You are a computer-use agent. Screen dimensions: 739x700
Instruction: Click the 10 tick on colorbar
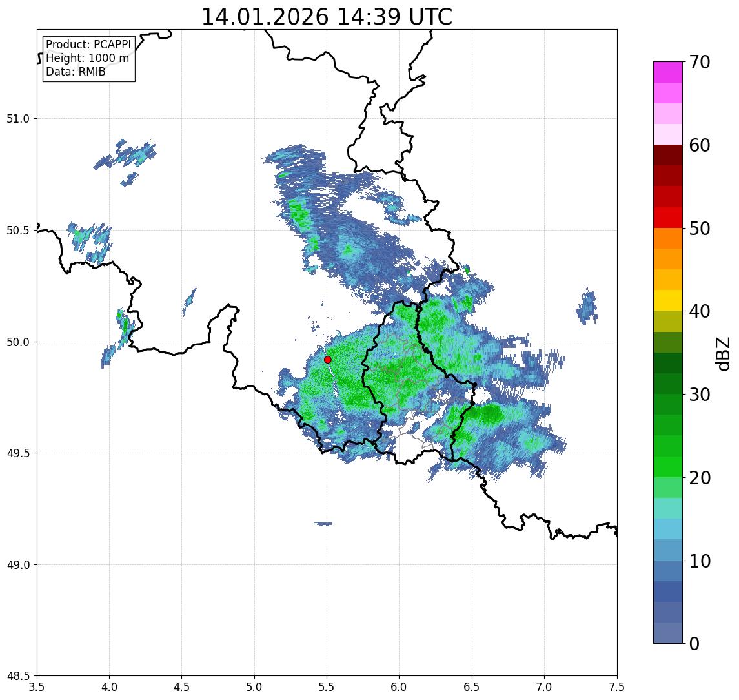(700, 561)
